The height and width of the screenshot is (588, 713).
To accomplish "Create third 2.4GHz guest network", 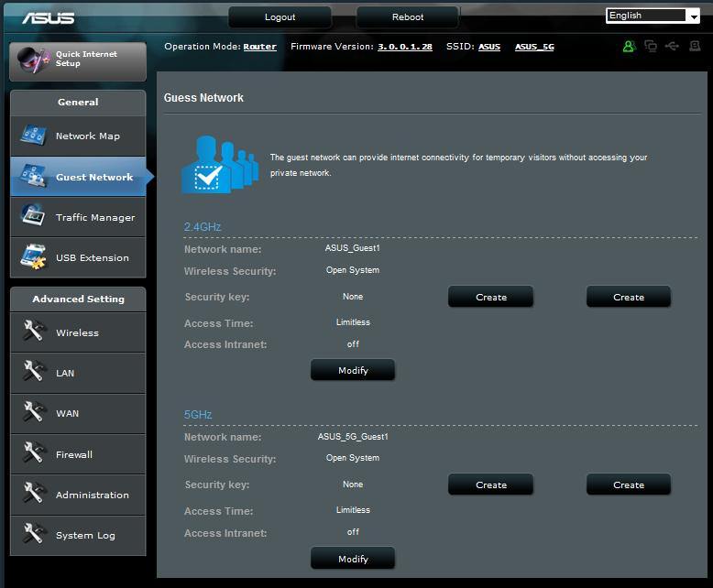I will click(629, 297).
